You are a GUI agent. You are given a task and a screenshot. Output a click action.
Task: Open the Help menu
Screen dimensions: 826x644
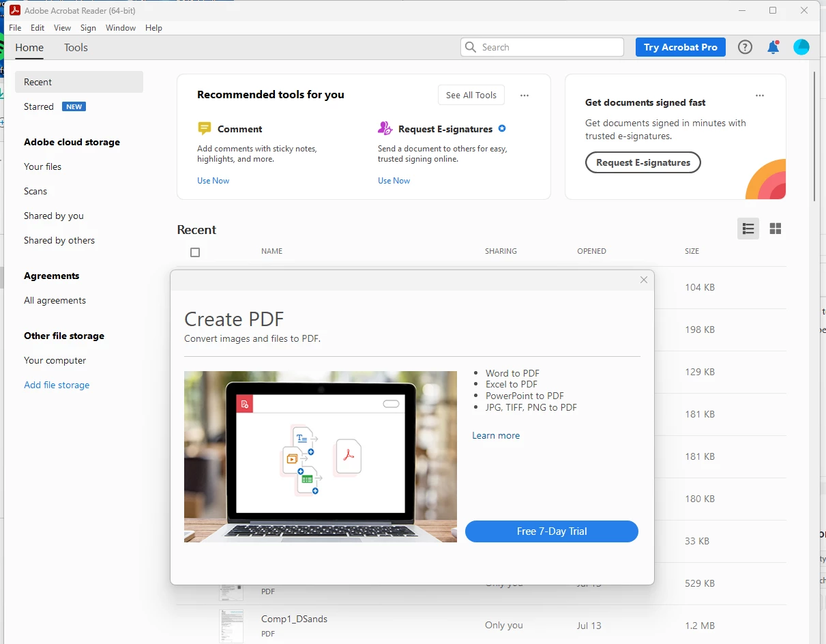coord(154,28)
